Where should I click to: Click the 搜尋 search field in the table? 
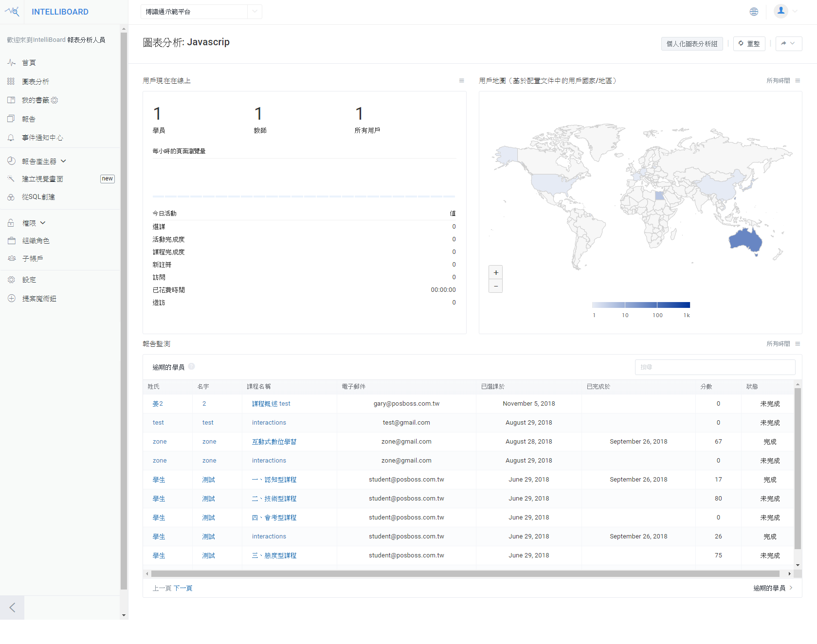[x=714, y=367]
